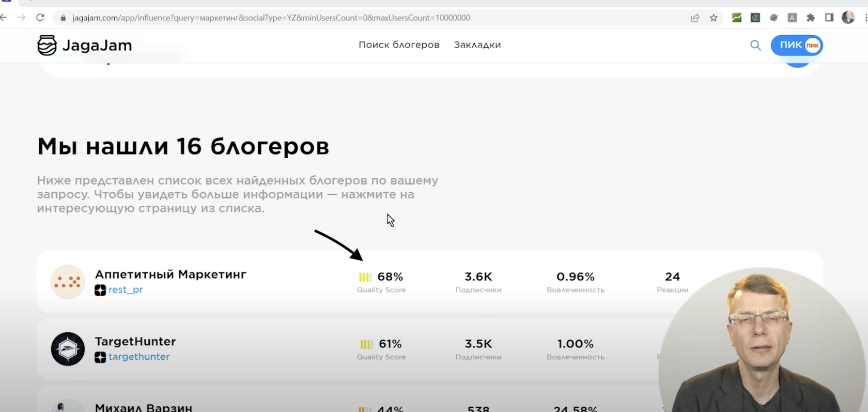Click the 0.96% Вовлеченность value
Viewport: 868px width, 412px height.
click(576, 277)
